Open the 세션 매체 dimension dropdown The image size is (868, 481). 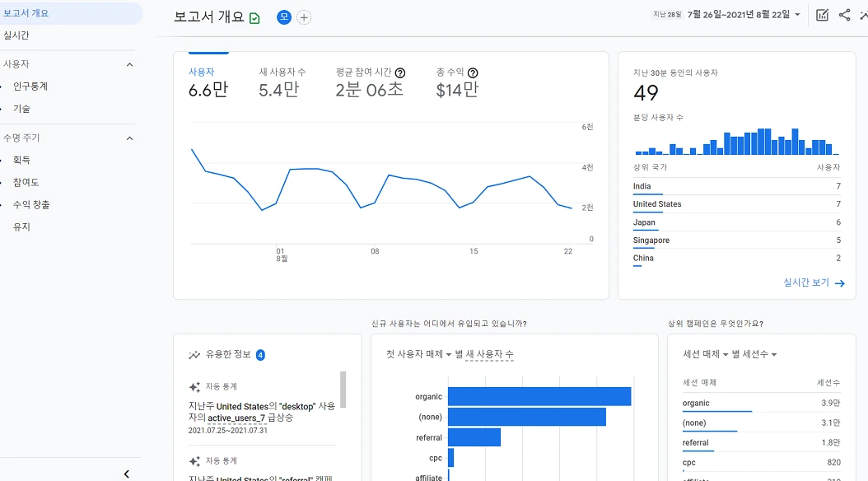coord(705,354)
